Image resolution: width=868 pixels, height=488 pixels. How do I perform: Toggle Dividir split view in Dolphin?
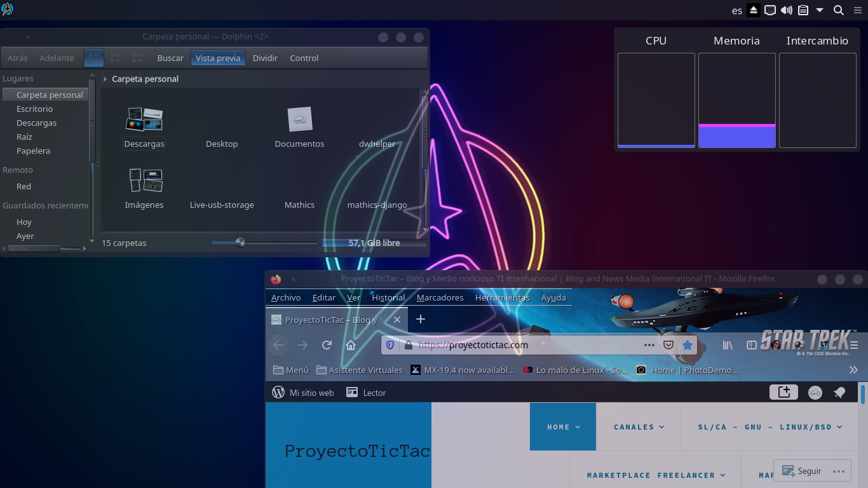(265, 58)
